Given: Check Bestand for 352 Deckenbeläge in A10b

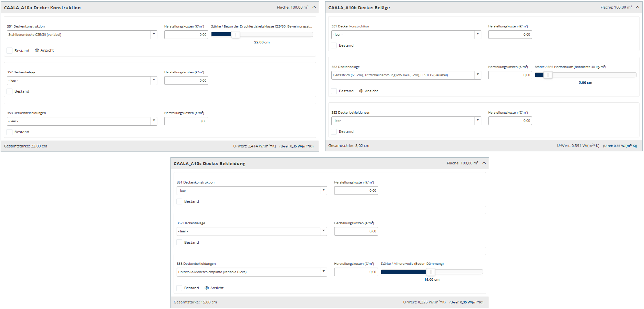Looking at the screenshot, I should [334, 91].
